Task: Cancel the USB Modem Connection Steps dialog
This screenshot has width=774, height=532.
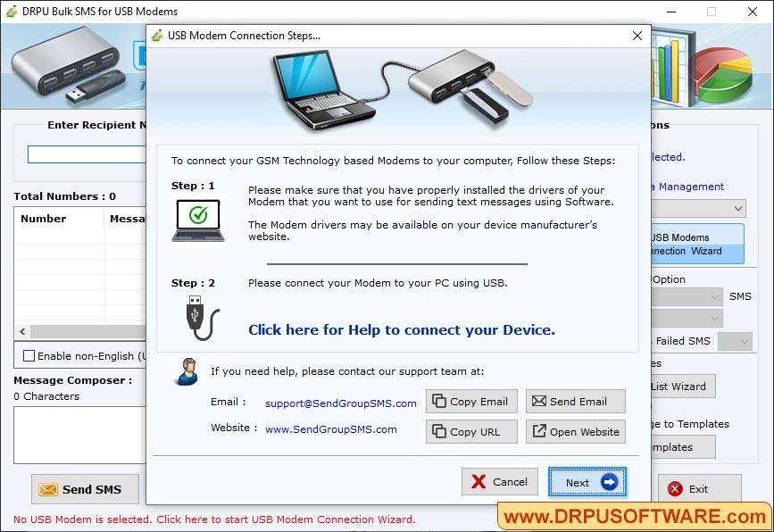Action: point(499,481)
